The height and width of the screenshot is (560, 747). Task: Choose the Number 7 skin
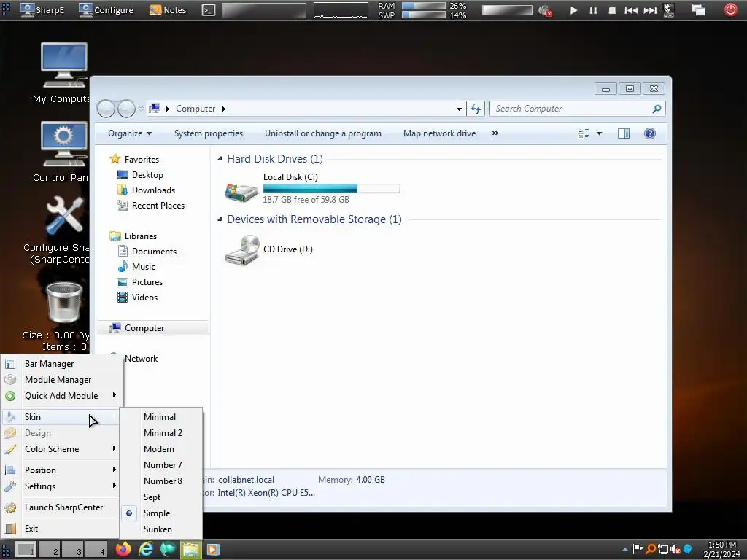(161, 465)
